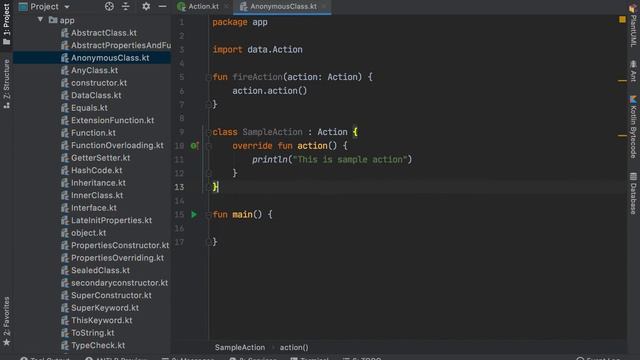Open Project panel settings gear
This screenshot has height=360, width=640.
click(146, 7)
